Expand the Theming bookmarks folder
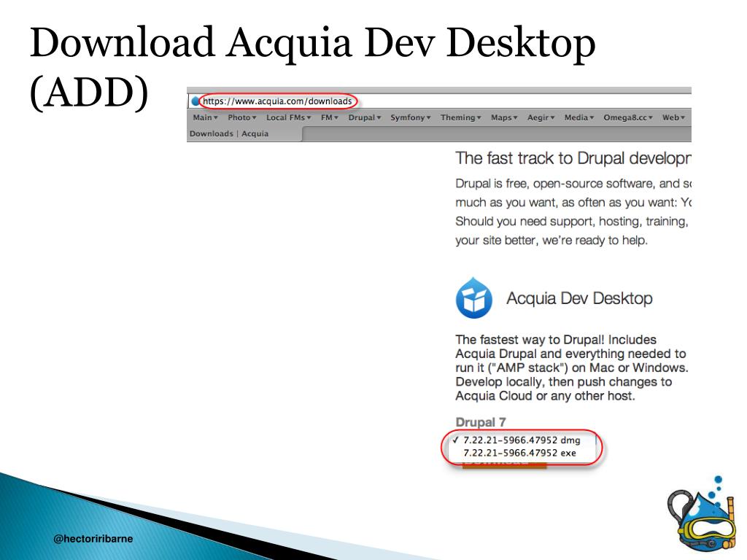Screen dimensions: 747x560 click(461, 117)
